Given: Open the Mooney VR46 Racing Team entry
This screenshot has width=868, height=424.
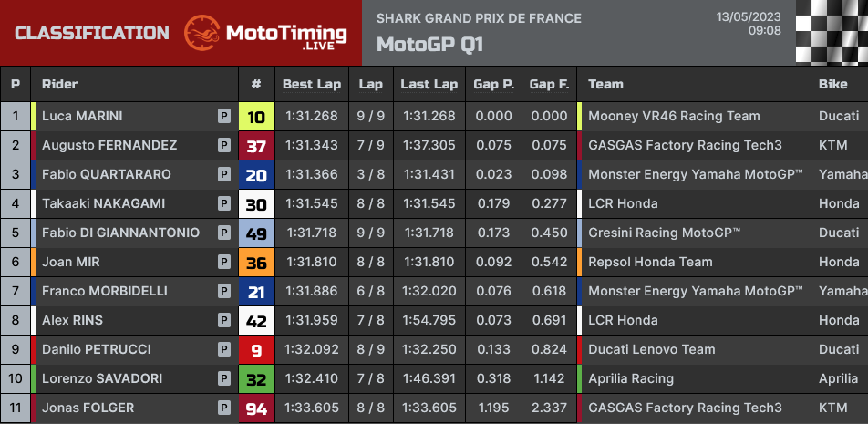Looking at the screenshot, I should pyautogui.click(x=674, y=116).
